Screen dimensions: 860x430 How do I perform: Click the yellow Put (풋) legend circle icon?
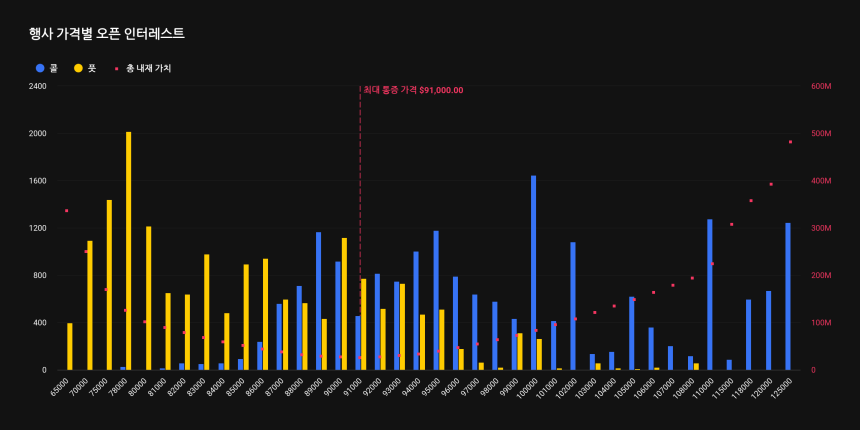[79, 68]
